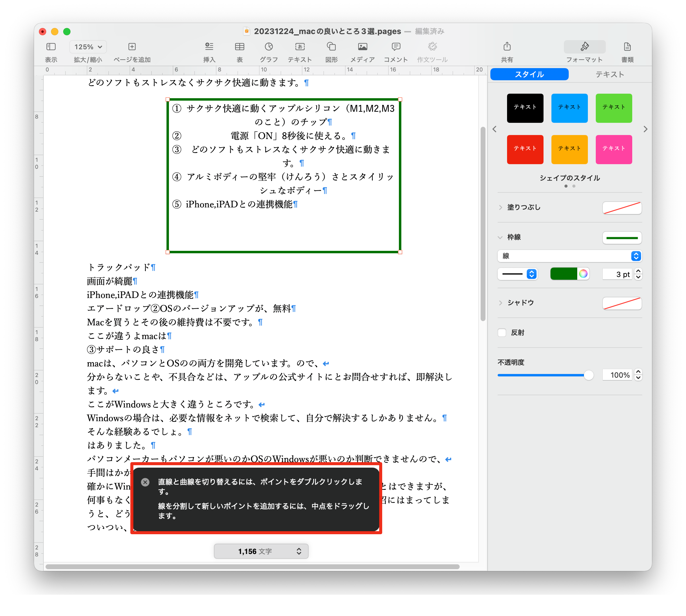686x616 pixels.
Task: Switch to the テキスト tab
Action: pos(609,74)
